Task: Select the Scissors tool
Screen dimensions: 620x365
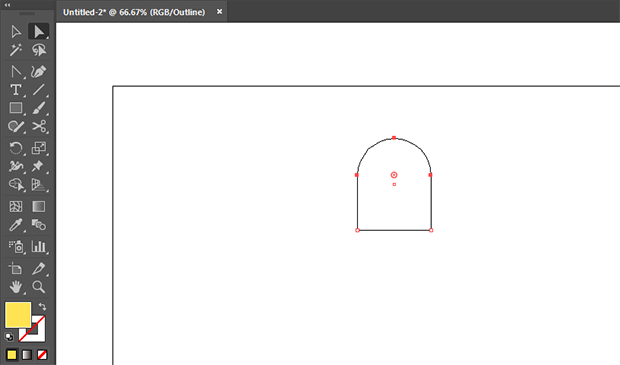Action: [39, 127]
